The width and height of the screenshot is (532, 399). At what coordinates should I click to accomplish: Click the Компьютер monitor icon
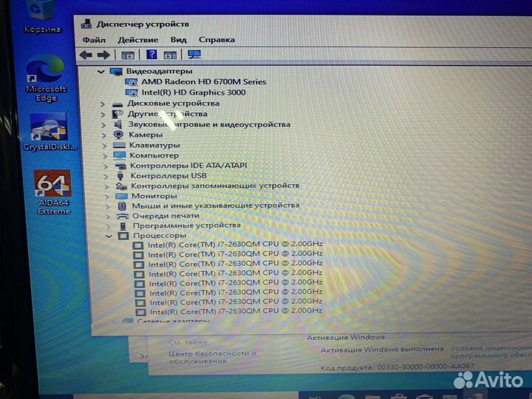coord(120,156)
